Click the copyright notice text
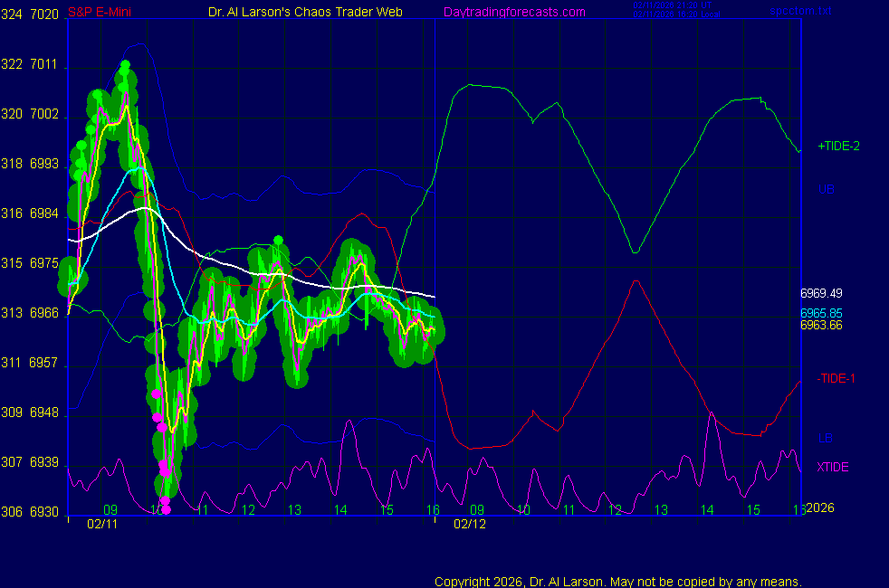Image resolution: width=889 pixels, height=588 pixels. pos(618,581)
